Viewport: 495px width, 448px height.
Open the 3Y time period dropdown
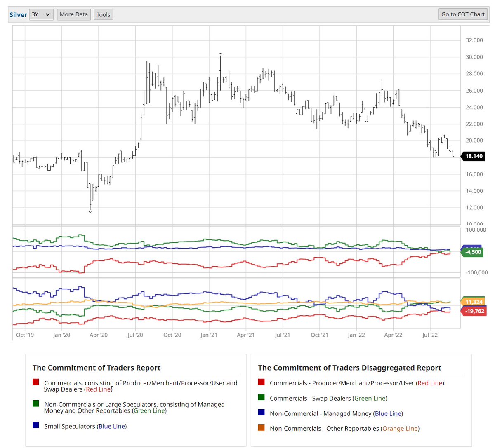point(41,14)
